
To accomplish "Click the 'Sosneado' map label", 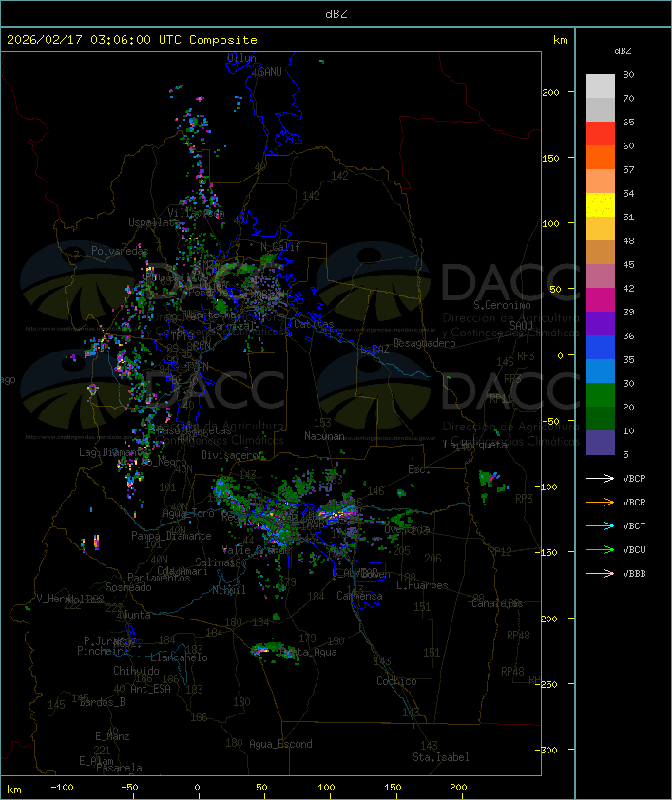I will pos(128,587).
